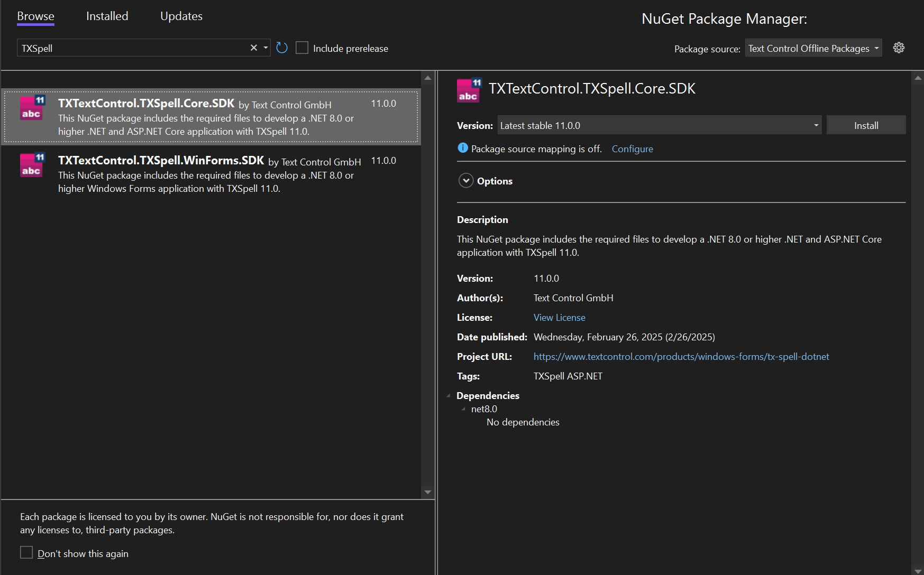Click the package icon in the details pane
Screen dimensions: 924x575
coord(469,89)
